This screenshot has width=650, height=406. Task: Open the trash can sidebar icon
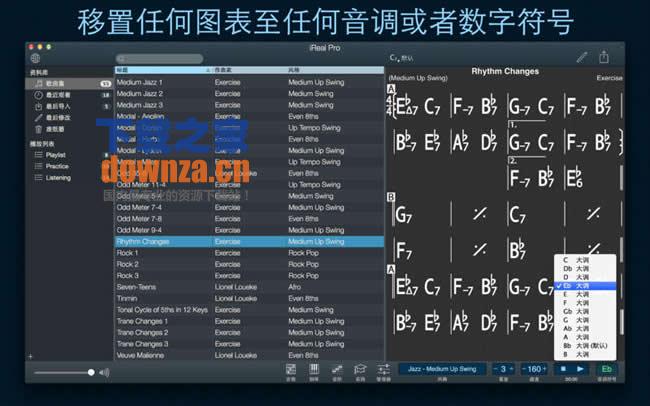tap(39, 129)
